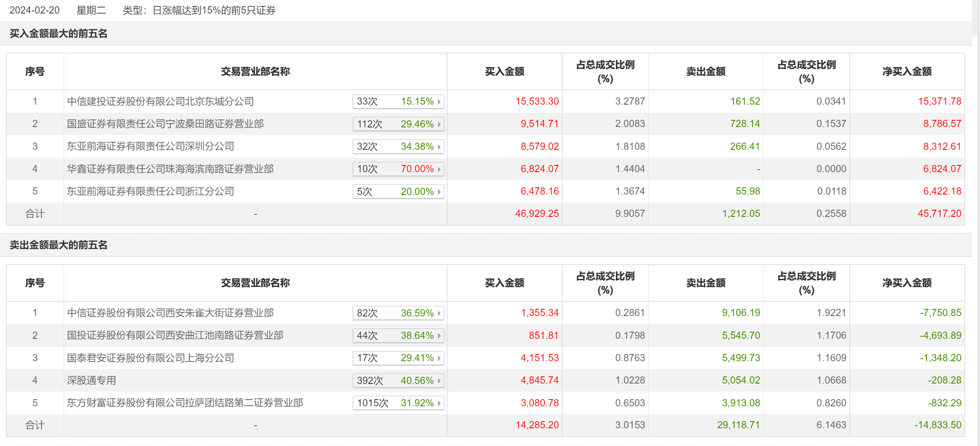
Task: Select the 深股通专用 seat entry
Action: (x=91, y=381)
